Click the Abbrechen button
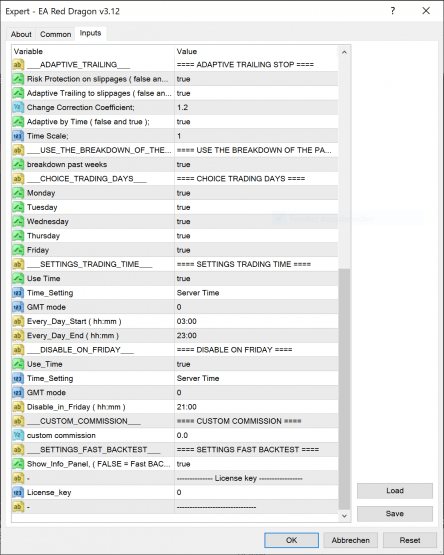The image size is (444, 555). pyautogui.click(x=351, y=540)
